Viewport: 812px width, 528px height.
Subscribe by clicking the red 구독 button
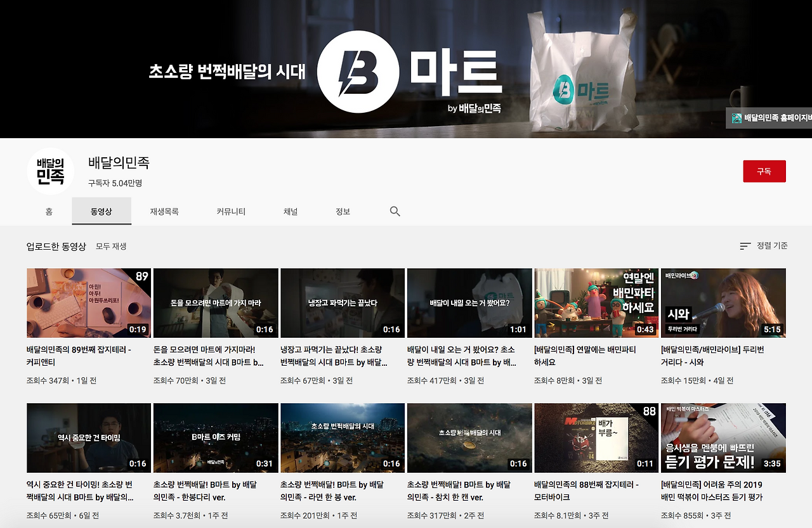[764, 171]
